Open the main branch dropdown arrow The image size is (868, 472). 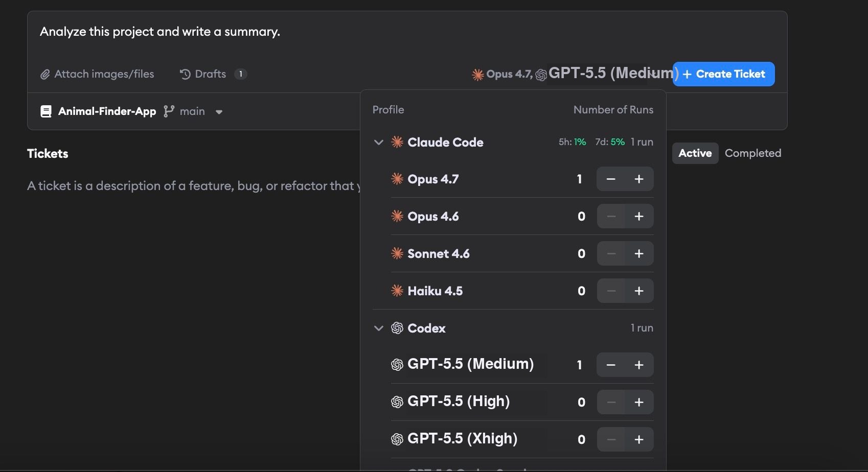219,112
